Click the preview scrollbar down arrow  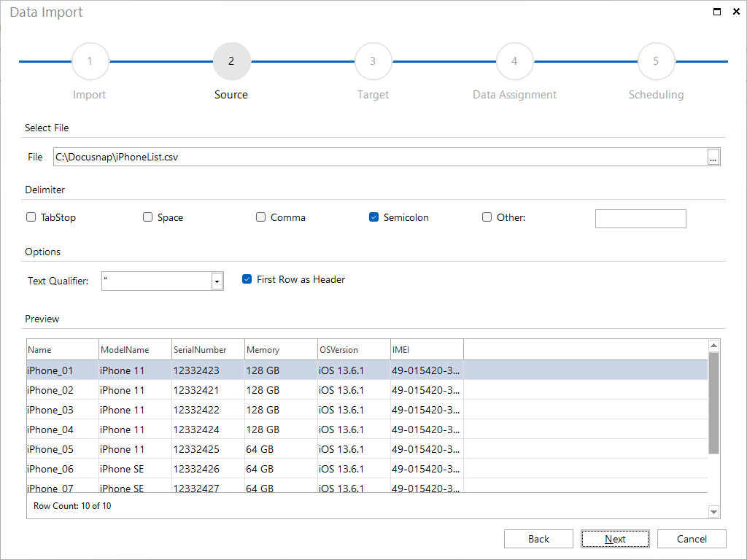[713, 512]
